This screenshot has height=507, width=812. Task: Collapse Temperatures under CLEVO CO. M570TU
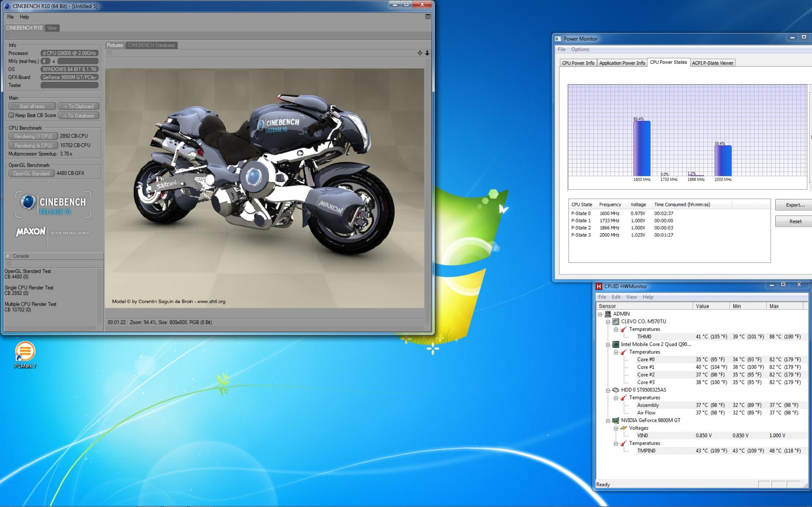click(616, 329)
